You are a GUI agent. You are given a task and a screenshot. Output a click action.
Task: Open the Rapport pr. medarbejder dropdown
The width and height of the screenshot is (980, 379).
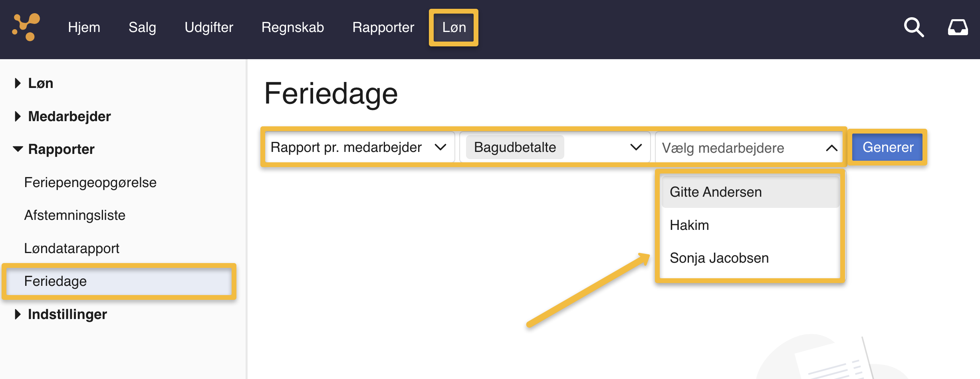359,147
